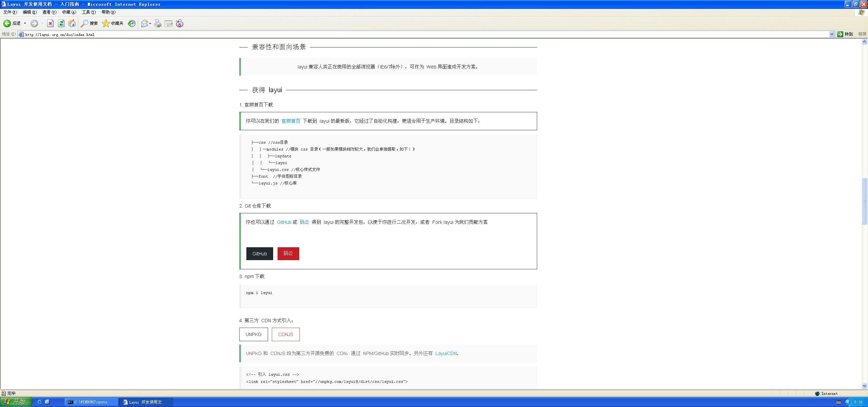The height and width of the screenshot is (407, 868).
Task: Click page icon beside the address URL
Action: pyautogui.click(x=21, y=34)
